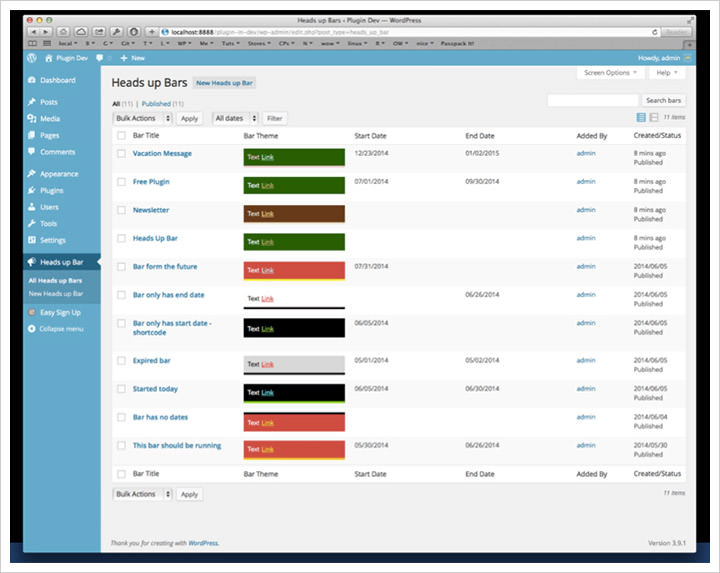The image size is (720, 573).
Task: Go back with the browser back arrow
Action: tap(33, 32)
